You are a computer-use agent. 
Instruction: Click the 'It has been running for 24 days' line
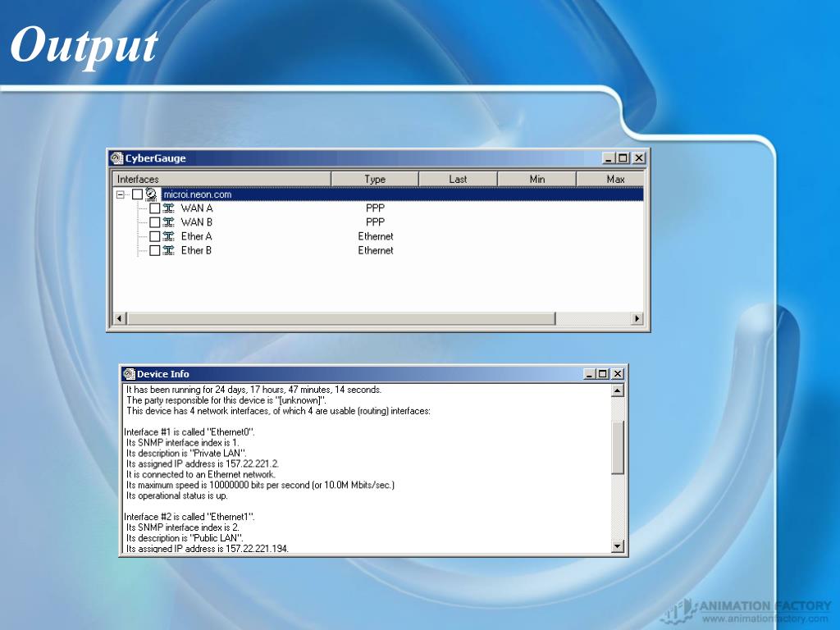click(254, 390)
